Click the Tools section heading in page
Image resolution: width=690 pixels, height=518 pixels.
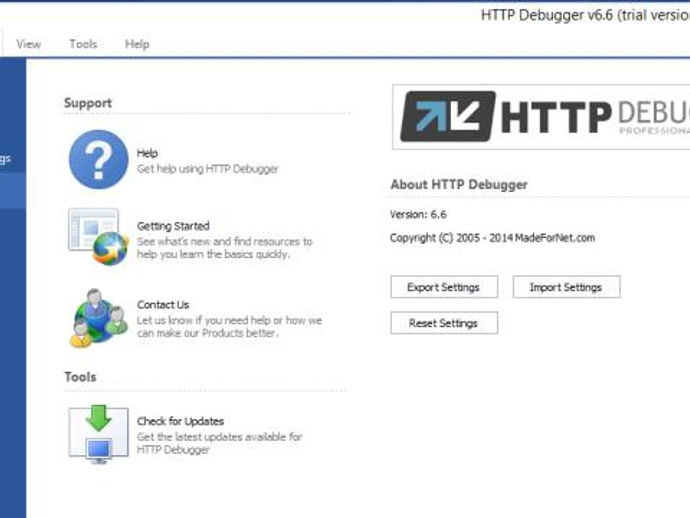pos(80,377)
